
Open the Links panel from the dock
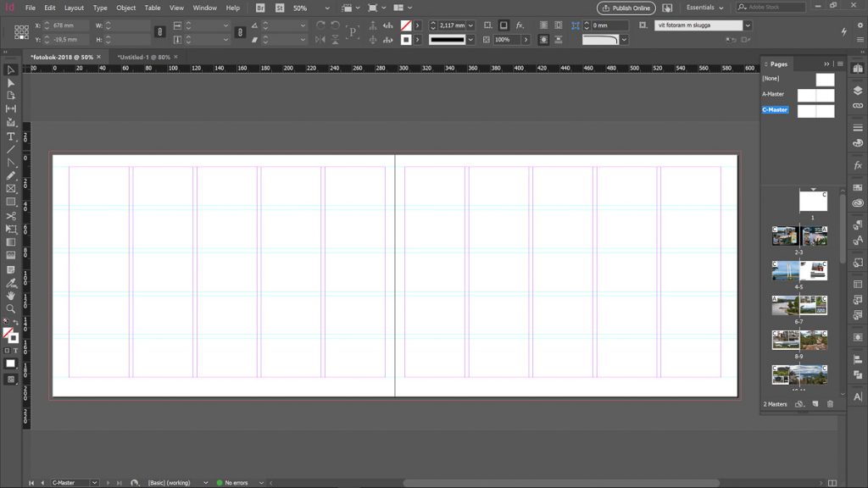858,106
